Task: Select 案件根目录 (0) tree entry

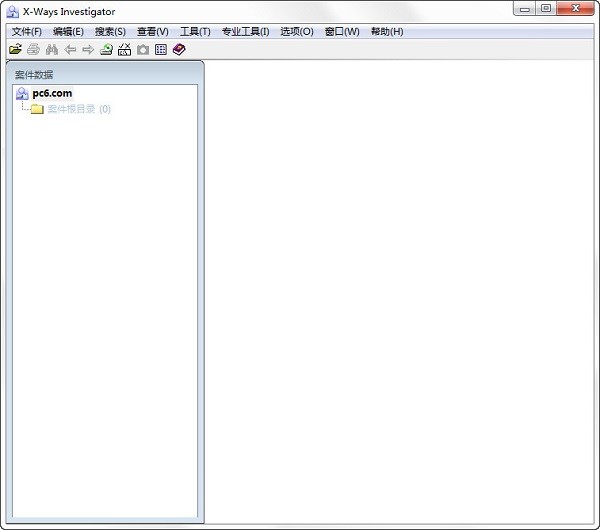Action: click(x=79, y=109)
